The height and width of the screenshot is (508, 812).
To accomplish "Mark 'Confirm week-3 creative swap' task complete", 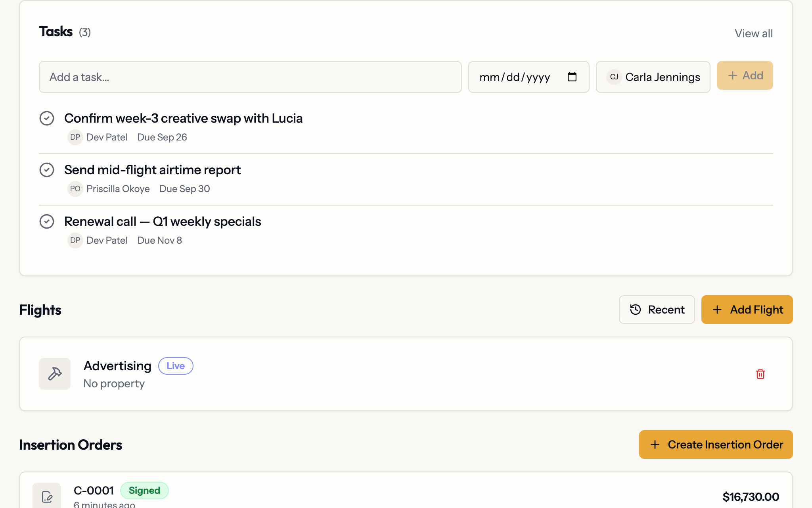I will point(47,118).
